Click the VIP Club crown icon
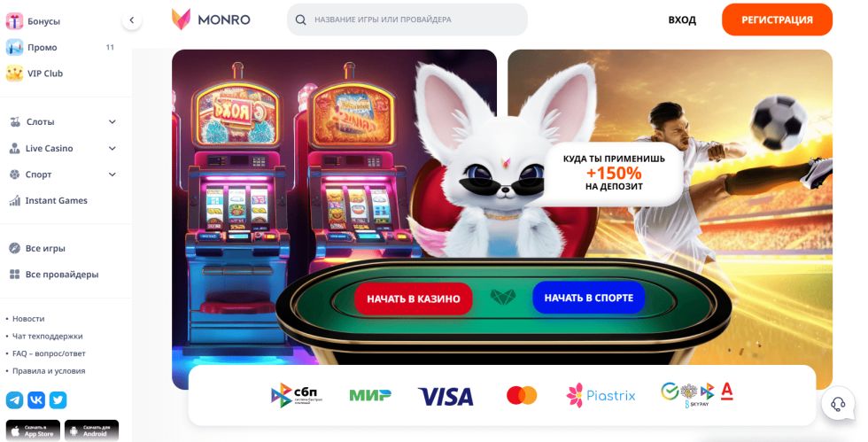The image size is (868, 442). point(14,74)
